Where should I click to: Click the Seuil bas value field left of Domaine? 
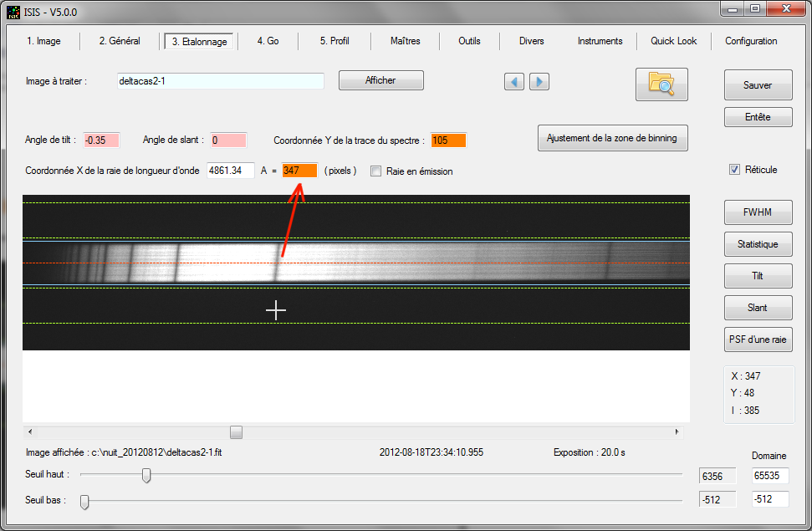click(x=718, y=499)
